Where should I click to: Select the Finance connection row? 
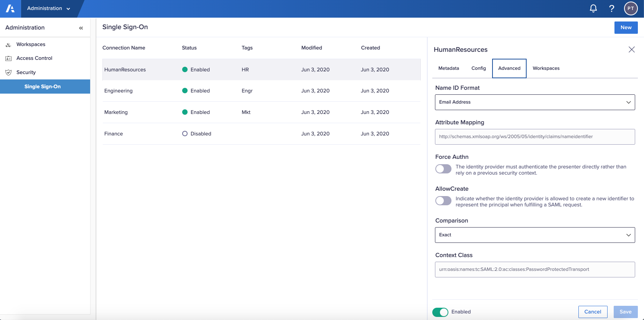point(262,134)
